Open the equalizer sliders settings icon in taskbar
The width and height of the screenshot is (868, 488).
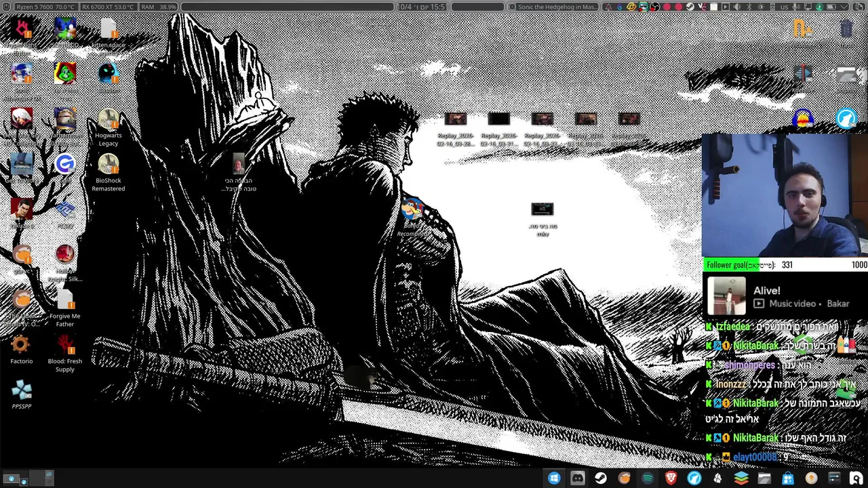click(834, 479)
